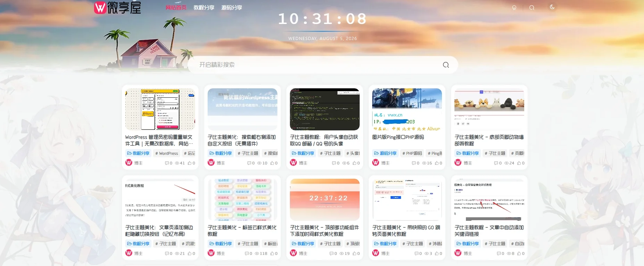Open the 底部页脚动物墙部署教程 article title

click(x=489, y=140)
